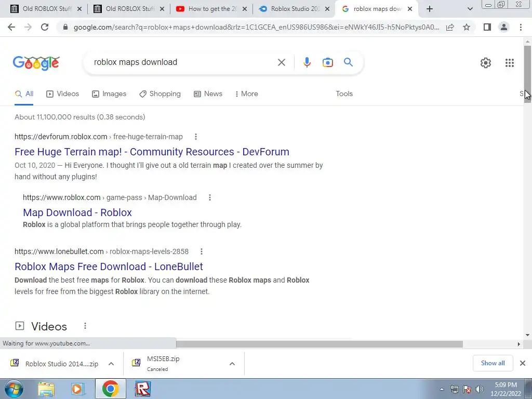
Task: Open Free Huge Terrain map DevForum link
Action: [x=152, y=152]
